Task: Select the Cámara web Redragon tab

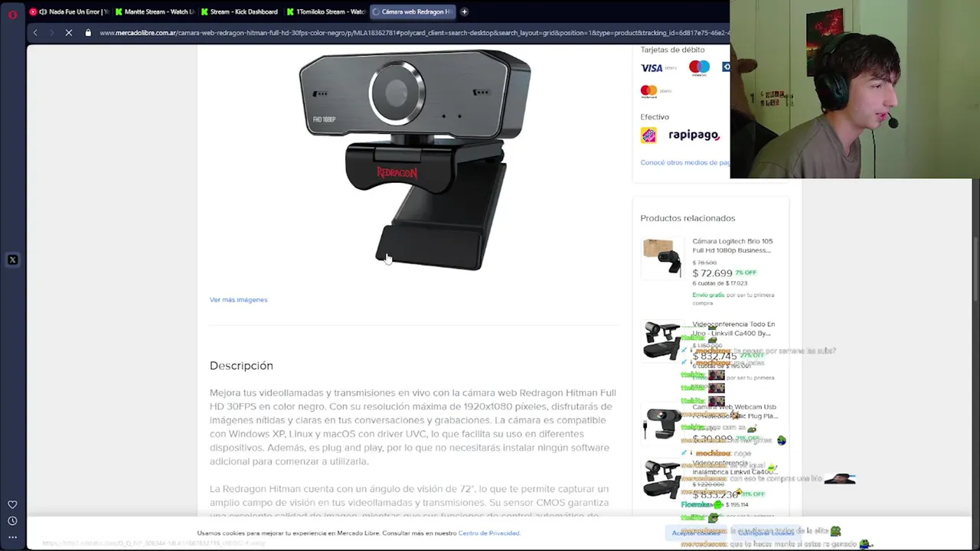Action: click(412, 11)
